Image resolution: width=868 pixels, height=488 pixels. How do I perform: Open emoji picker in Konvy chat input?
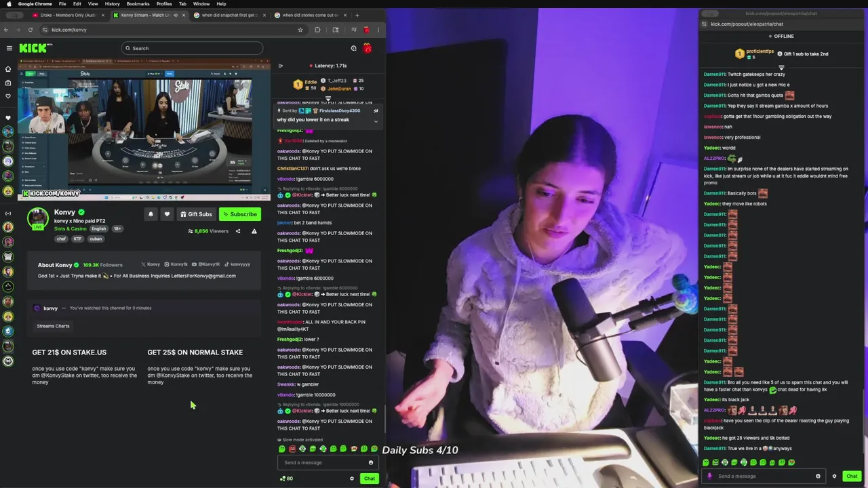tap(370, 462)
